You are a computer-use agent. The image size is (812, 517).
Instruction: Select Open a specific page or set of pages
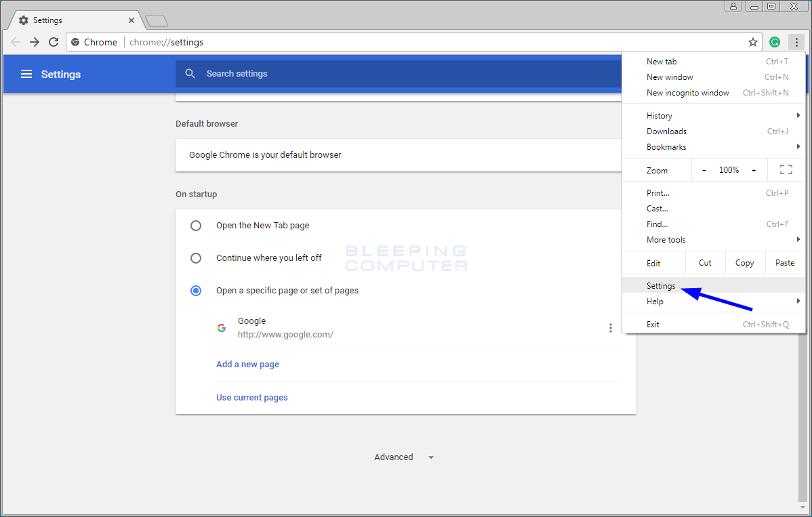(x=196, y=291)
